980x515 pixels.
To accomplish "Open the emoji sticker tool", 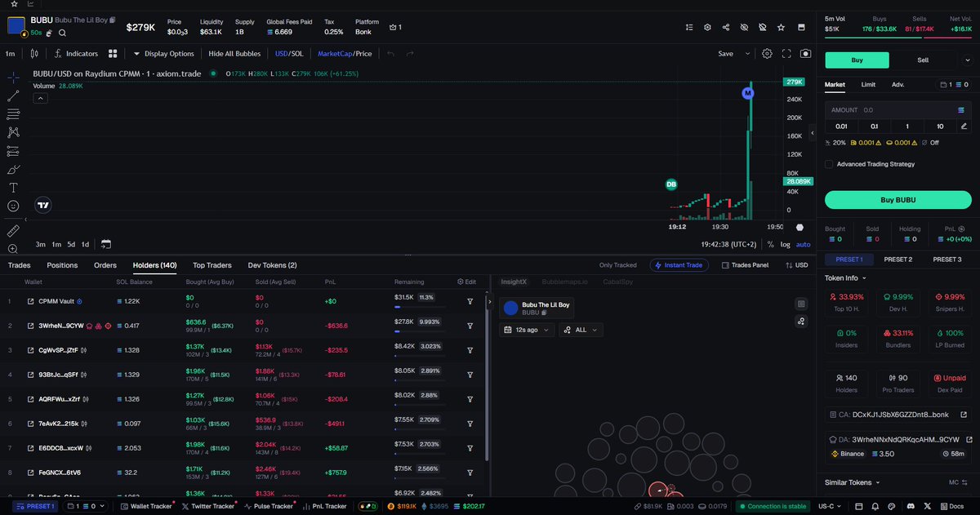I will (x=13, y=206).
